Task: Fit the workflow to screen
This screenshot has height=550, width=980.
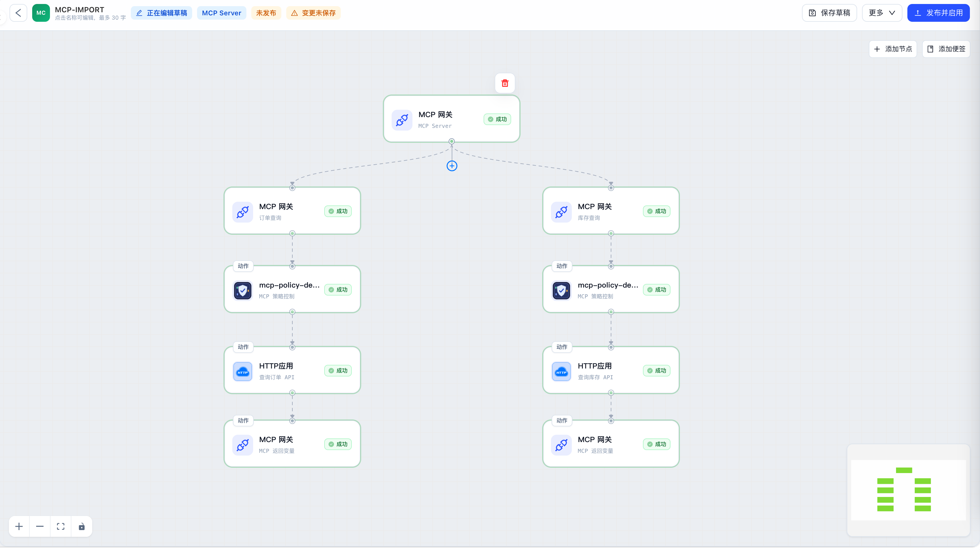Action: (x=60, y=526)
